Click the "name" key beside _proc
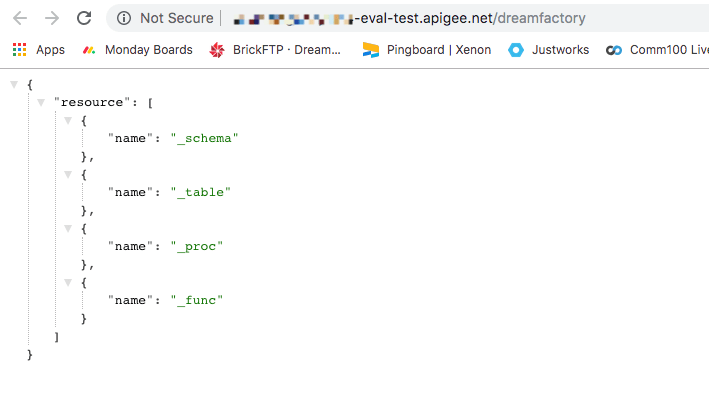The width and height of the screenshot is (709, 412). [130, 246]
